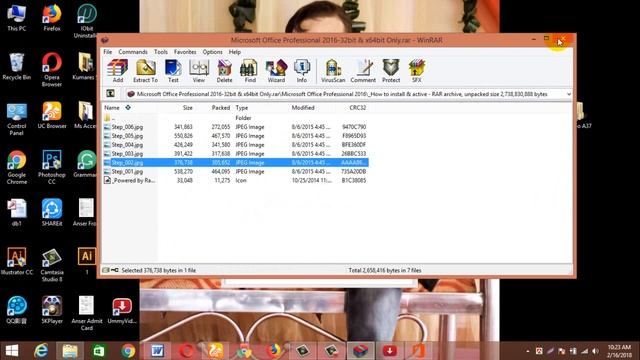Viewport: 640px width, 360px height.
Task: Click the WinRAR title bar app icon
Action: click(105, 40)
